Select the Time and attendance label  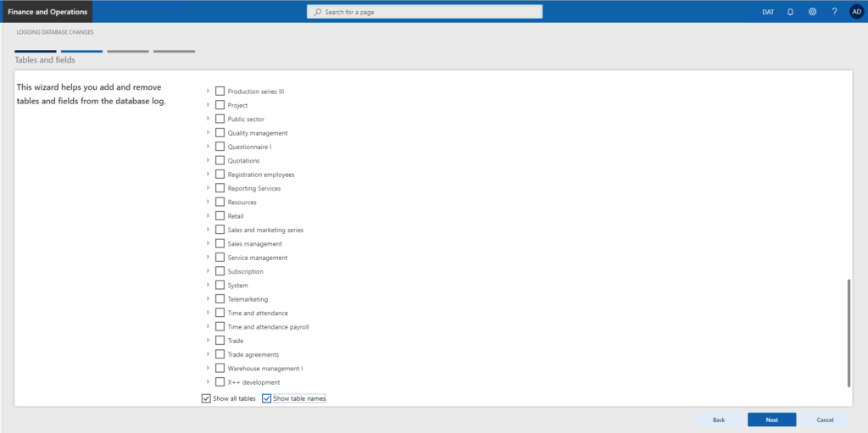pos(258,313)
